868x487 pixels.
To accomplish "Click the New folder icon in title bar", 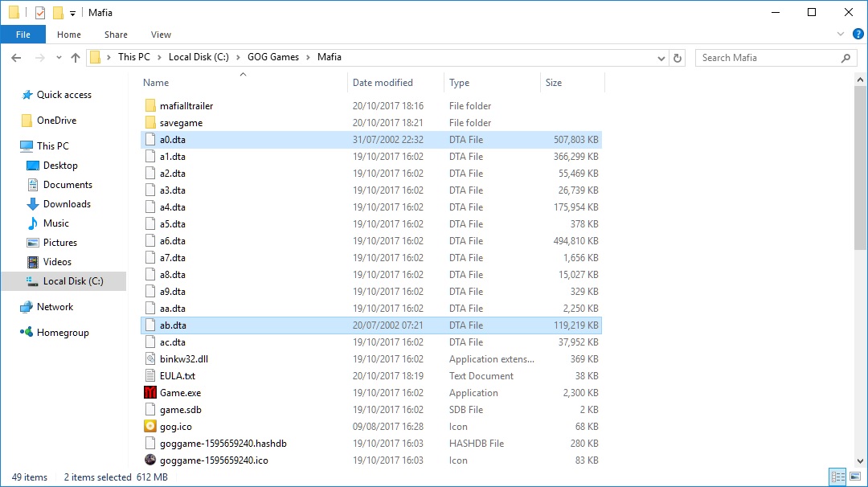I will tap(58, 12).
